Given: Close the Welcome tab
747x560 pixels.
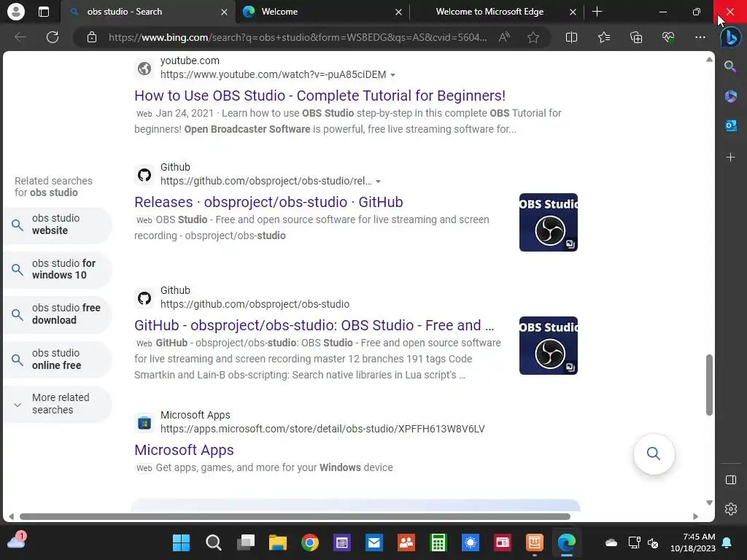Looking at the screenshot, I should click(398, 12).
